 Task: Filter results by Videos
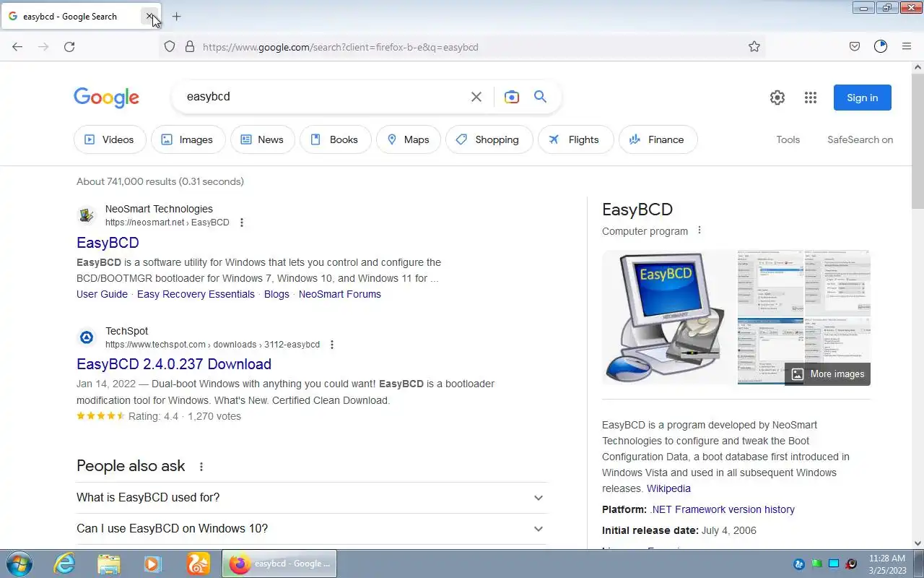[110, 139]
